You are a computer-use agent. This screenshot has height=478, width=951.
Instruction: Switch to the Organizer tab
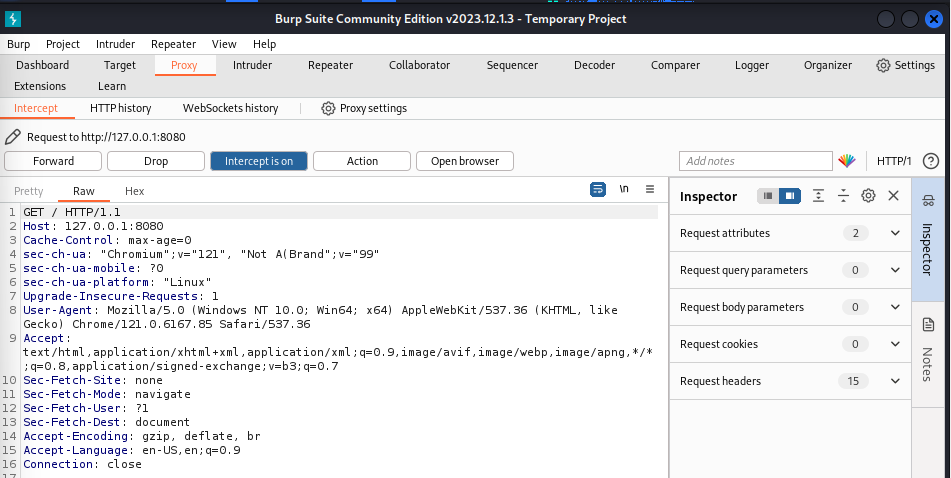[828, 66]
